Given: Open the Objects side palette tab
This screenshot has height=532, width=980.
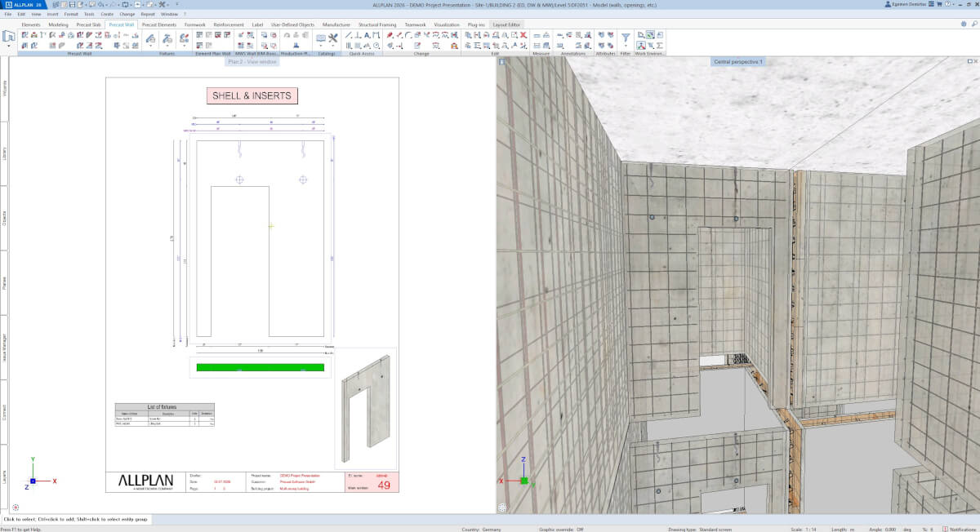Looking at the screenshot, I should [4, 218].
